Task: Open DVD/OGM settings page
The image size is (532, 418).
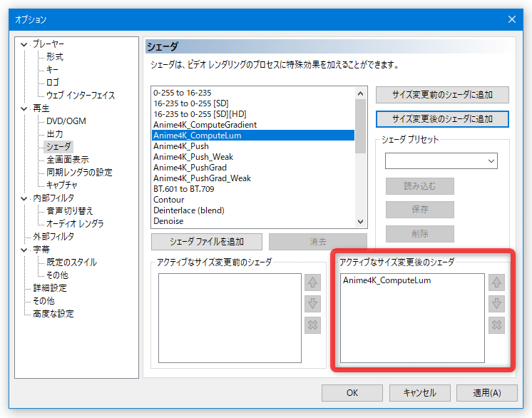Action: coord(66,121)
